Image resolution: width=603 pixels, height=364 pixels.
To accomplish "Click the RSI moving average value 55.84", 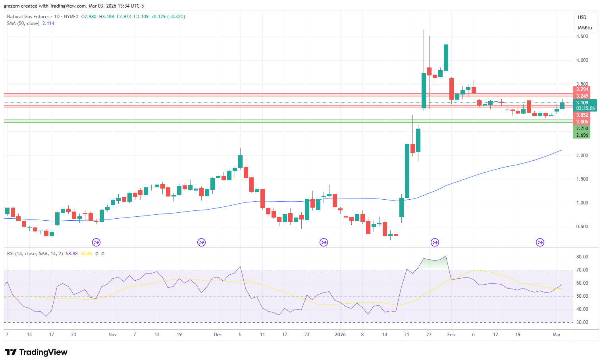I will [86, 253].
